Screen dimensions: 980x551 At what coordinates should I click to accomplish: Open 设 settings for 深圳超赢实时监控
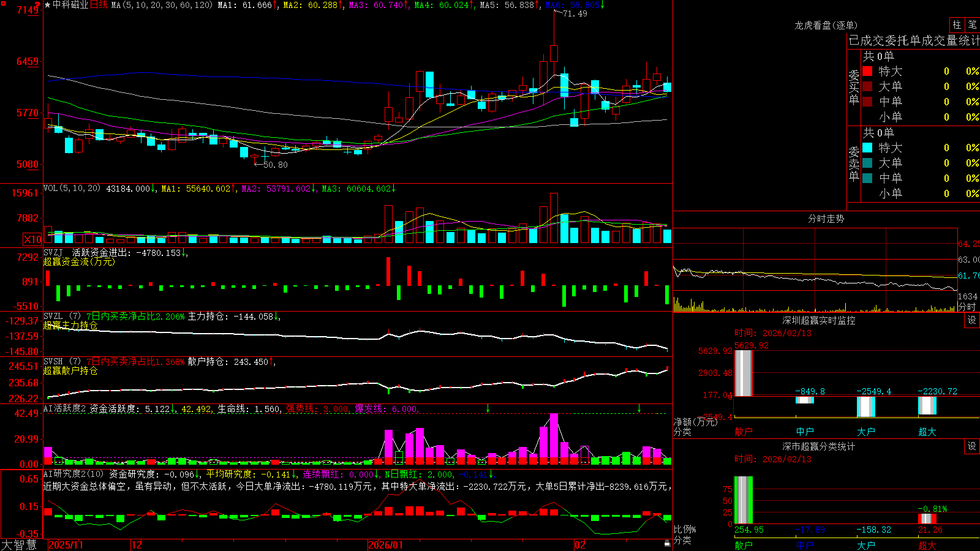tap(972, 320)
